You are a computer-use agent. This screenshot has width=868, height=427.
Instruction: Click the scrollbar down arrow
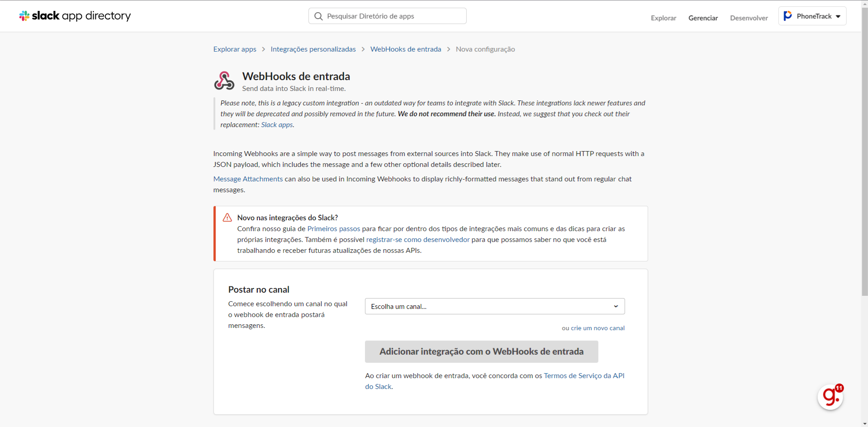pos(864,424)
